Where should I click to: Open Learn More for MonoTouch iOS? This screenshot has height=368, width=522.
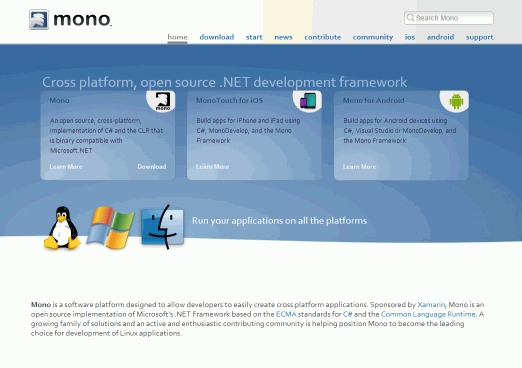tap(212, 167)
